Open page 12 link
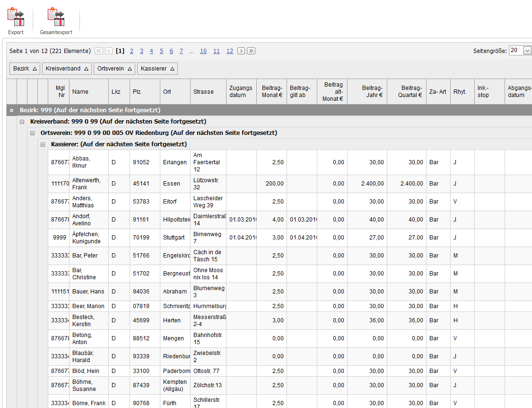This screenshot has width=532, height=408. tap(230, 51)
